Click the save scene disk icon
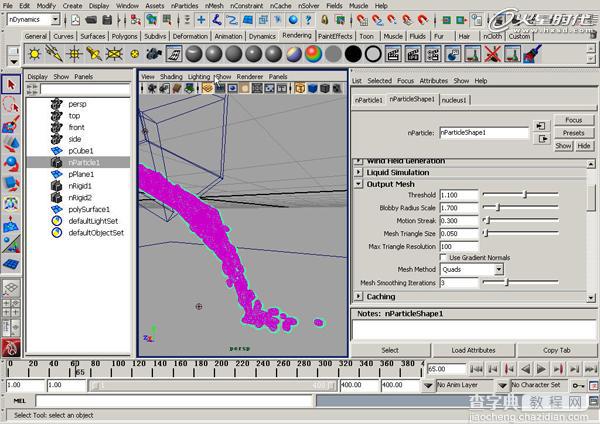600x424 pixels. point(108,20)
